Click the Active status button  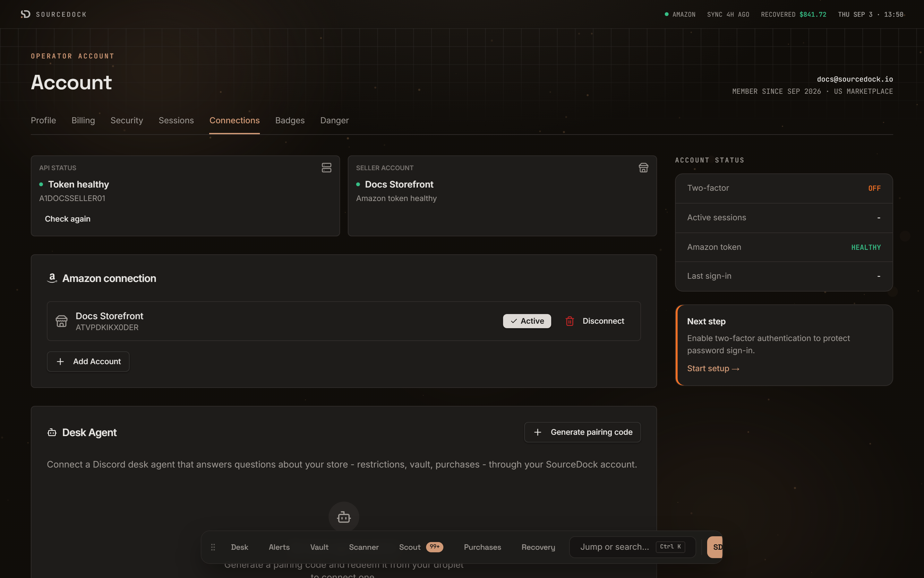527,321
